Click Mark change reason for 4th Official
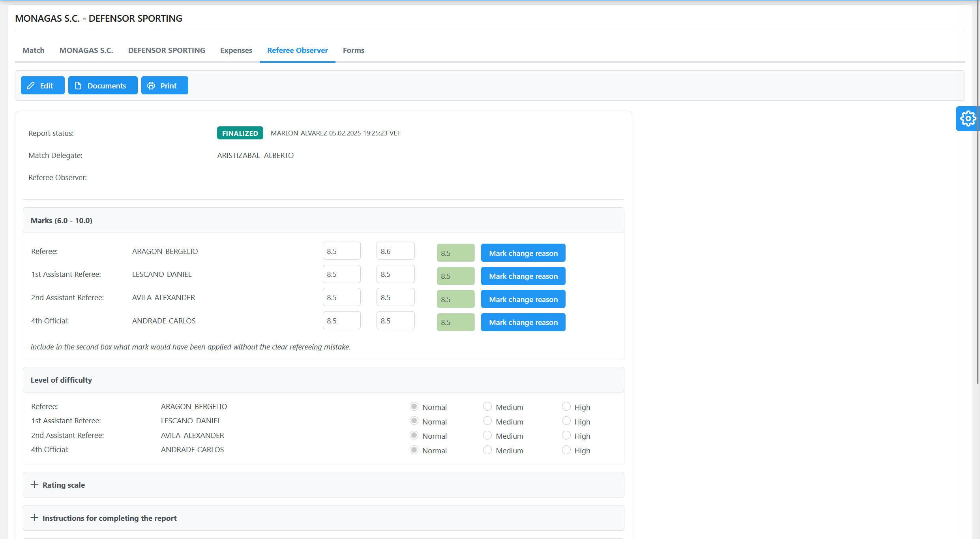The width and height of the screenshot is (980, 539). 523,322
